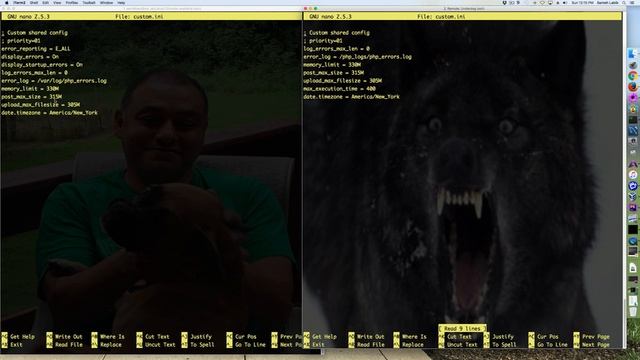Click 'upload_max_filesize = 305M' in right pane
The width and height of the screenshot is (640, 360).
coord(342,81)
